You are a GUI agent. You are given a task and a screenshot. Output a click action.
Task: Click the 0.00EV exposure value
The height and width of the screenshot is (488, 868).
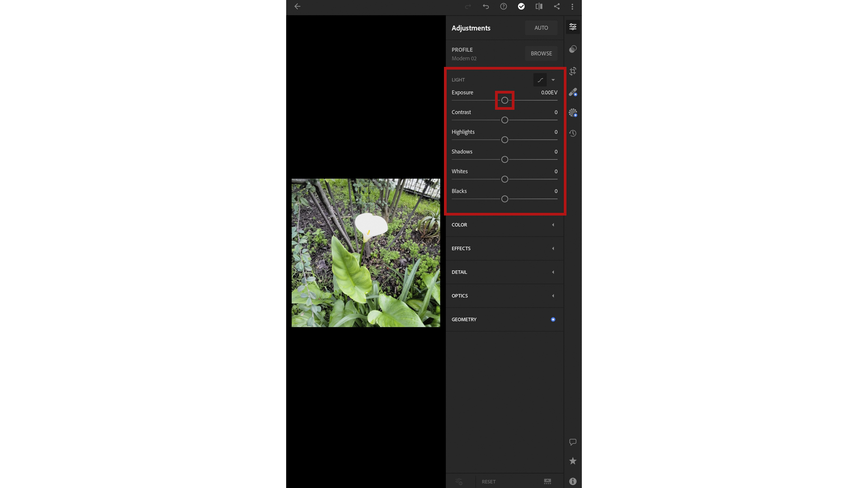click(549, 93)
